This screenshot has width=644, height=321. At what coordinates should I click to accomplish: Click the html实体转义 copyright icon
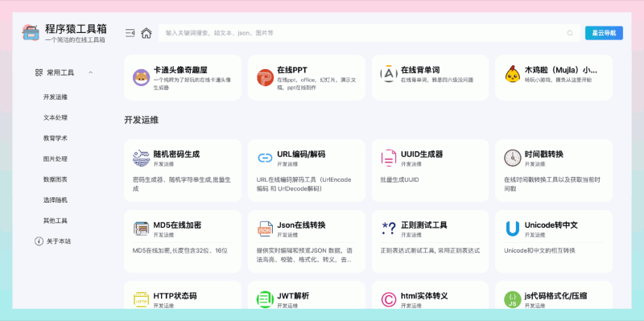389,299
